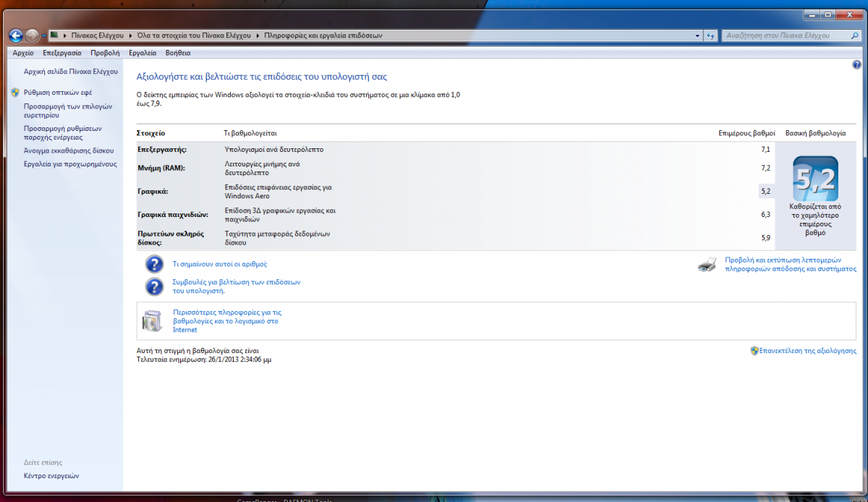This screenshot has height=502, width=868.
Task: Open Προβολή και εκτύπωση λεπτομερών πληροφοριών link
Action: (x=791, y=264)
